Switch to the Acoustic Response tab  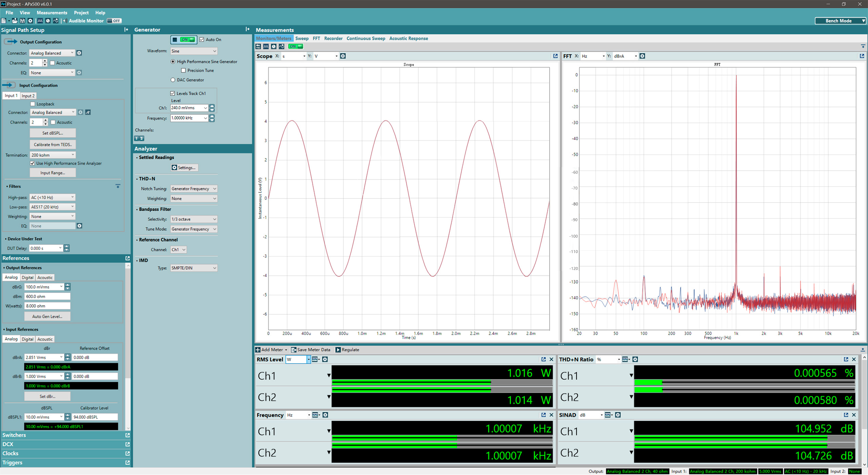coord(408,39)
